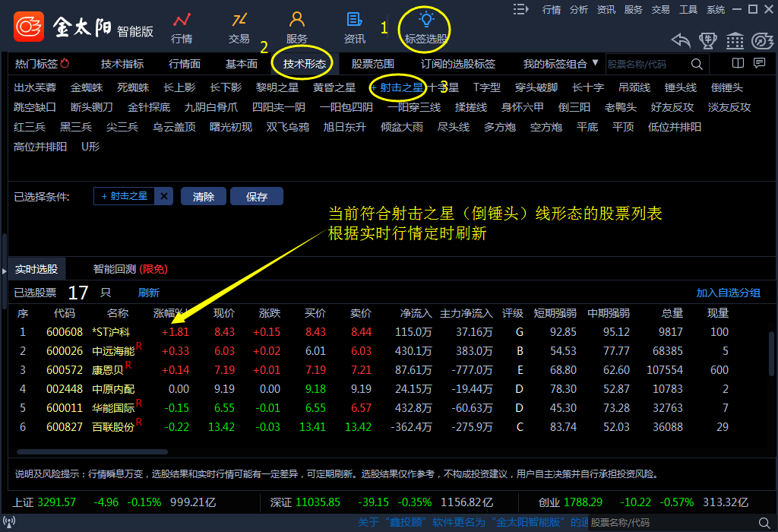Screen dimensions: 778x532
Task: Open the message bubble icon
Action: (x=759, y=63)
